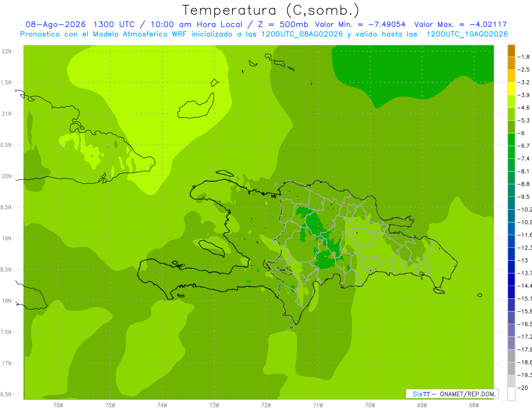Click the '17N' latitude axis label
Image resolution: width=532 pixels, height=411 pixels.
(x=7, y=363)
